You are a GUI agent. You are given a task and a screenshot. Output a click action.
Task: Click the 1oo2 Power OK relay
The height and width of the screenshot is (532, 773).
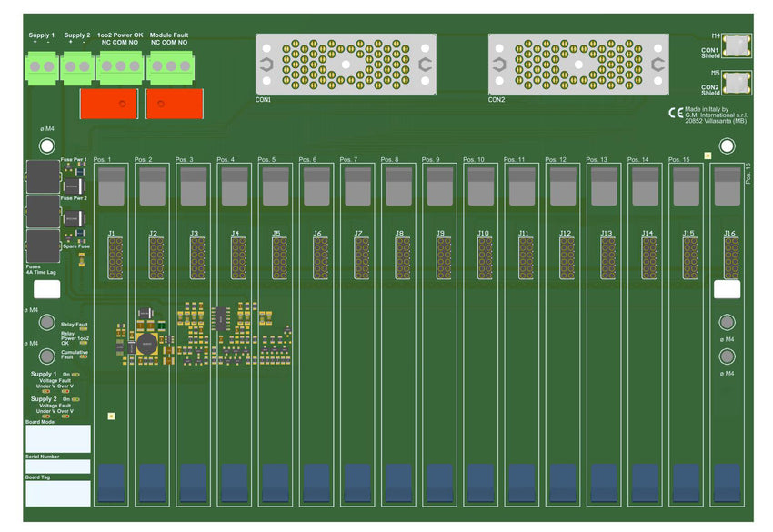(110, 103)
